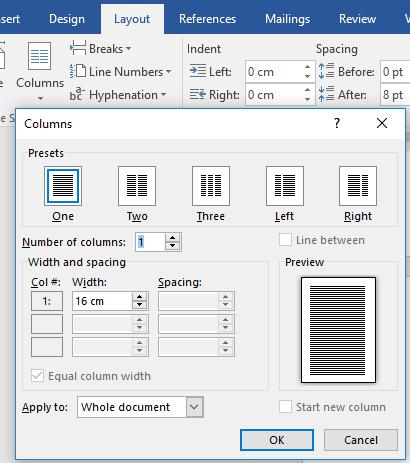Screen dimensions: 410x463
Task: Decrease column 1 width
Action: coord(139,305)
